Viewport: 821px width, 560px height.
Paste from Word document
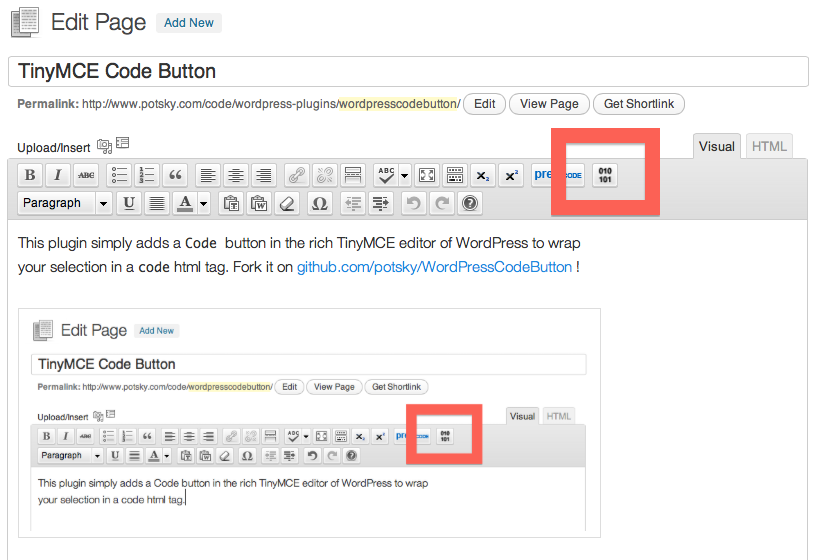[x=259, y=203]
